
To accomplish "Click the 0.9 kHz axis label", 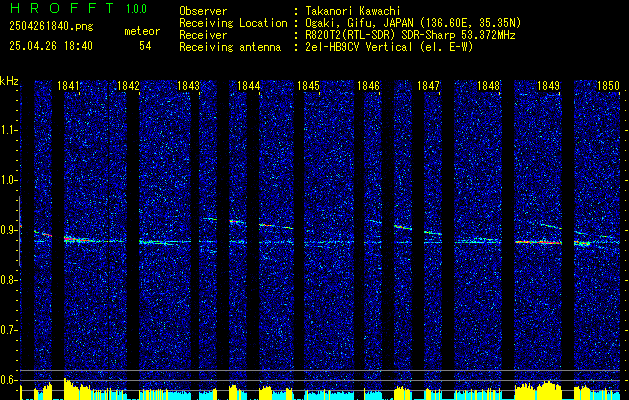I will [8, 230].
